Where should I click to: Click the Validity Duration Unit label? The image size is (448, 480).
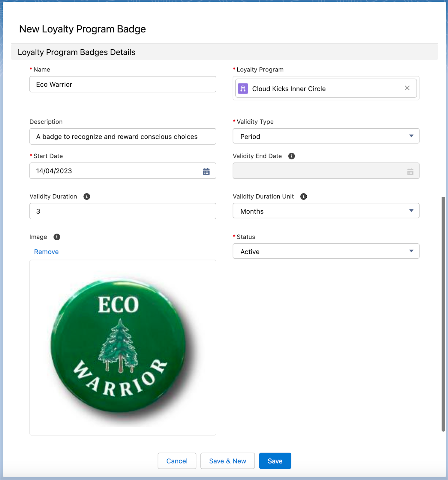(263, 196)
